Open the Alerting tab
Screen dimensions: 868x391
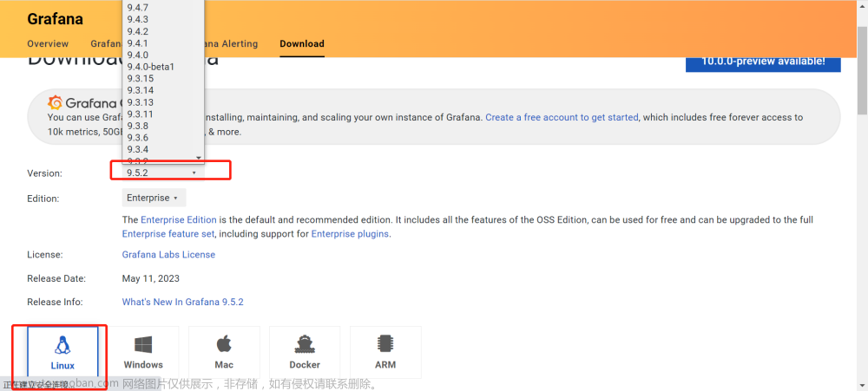[x=232, y=43]
